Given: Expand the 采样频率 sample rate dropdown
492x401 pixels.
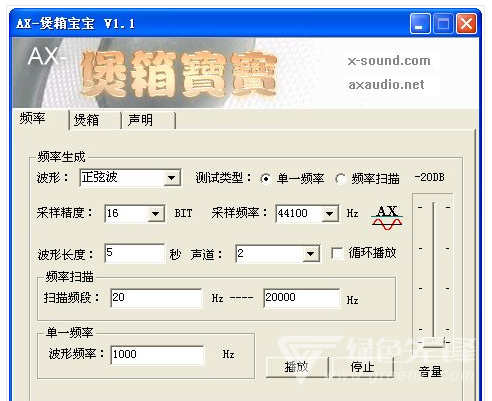Looking at the screenshot, I should (329, 213).
